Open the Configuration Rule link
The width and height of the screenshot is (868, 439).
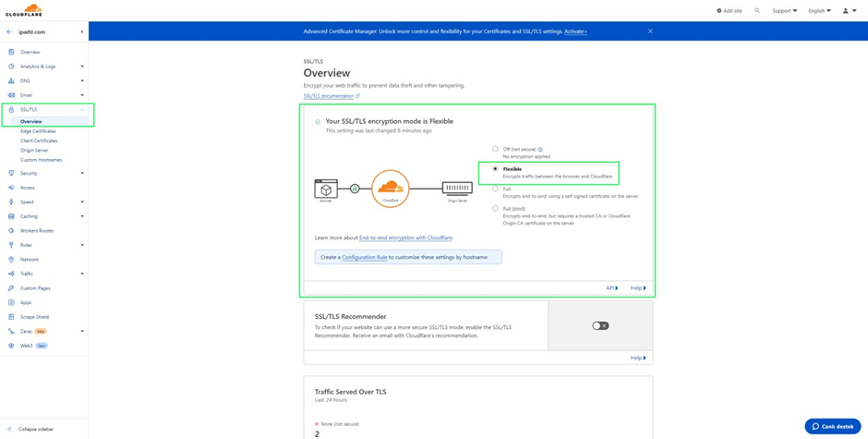click(364, 257)
